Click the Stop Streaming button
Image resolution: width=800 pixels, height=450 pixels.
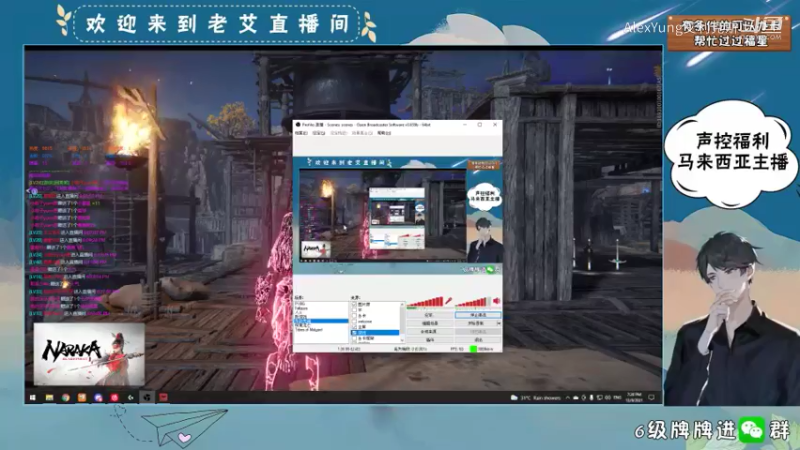coord(479,315)
